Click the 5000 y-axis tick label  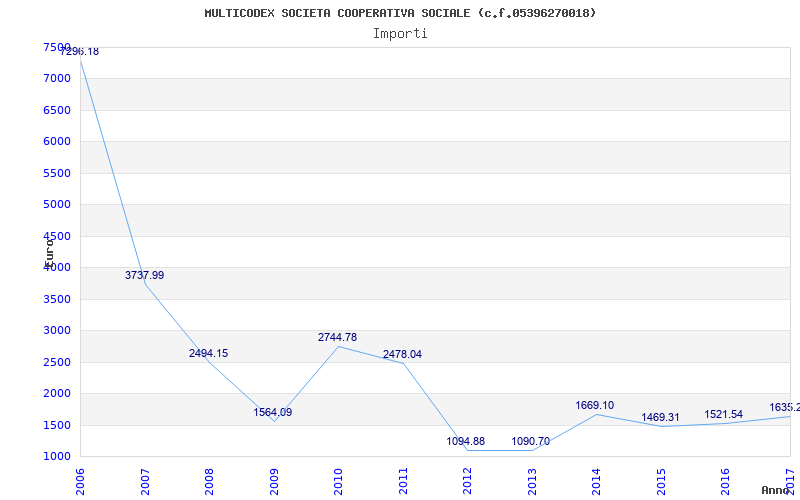(57, 205)
